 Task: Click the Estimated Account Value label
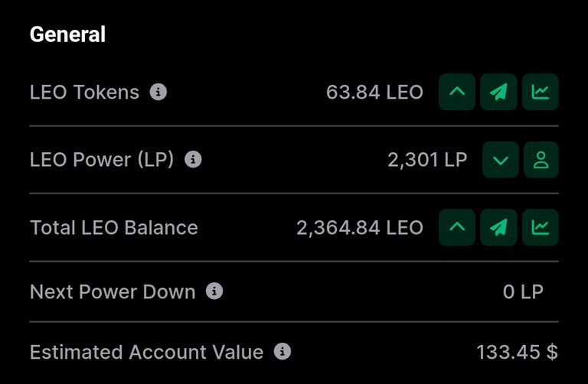[146, 352]
